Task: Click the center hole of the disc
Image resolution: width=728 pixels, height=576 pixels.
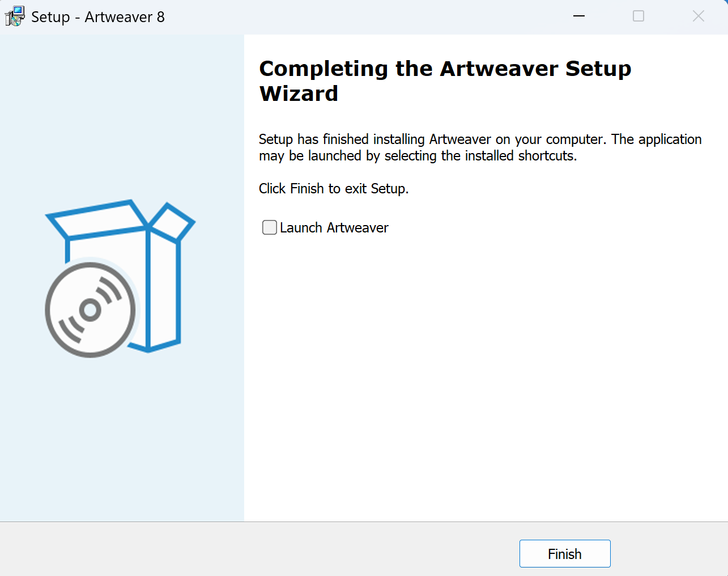Action: coord(90,310)
